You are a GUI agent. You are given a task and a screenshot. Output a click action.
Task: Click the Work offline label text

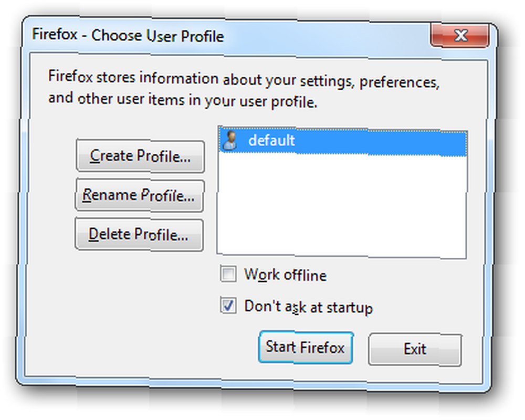click(285, 275)
